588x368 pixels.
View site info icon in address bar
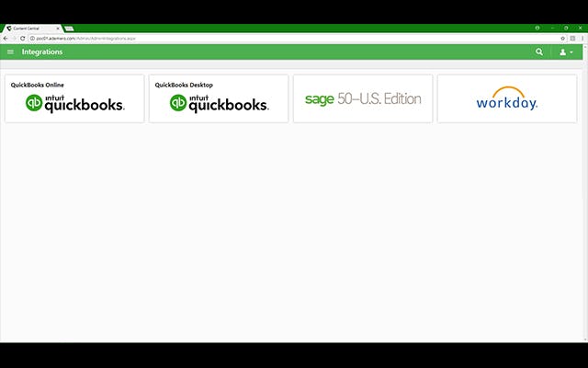click(x=32, y=39)
